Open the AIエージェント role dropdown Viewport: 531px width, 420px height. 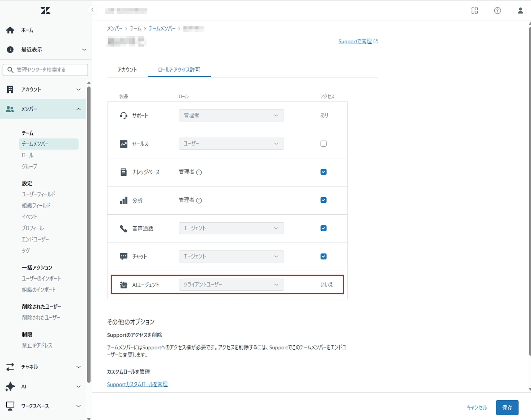(x=231, y=285)
